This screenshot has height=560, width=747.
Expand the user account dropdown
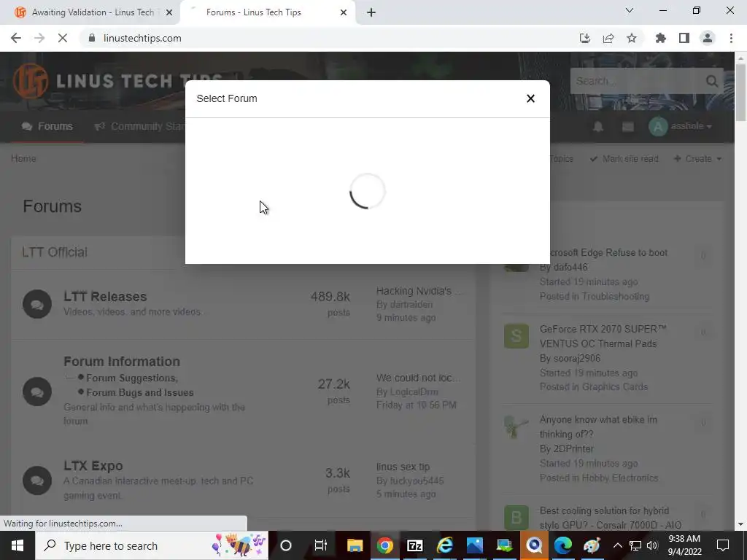click(681, 127)
